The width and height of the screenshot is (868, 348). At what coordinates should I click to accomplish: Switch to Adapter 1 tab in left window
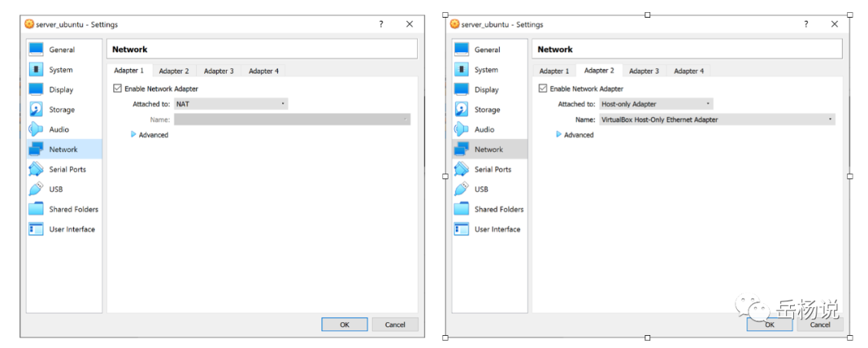coord(129,71)
